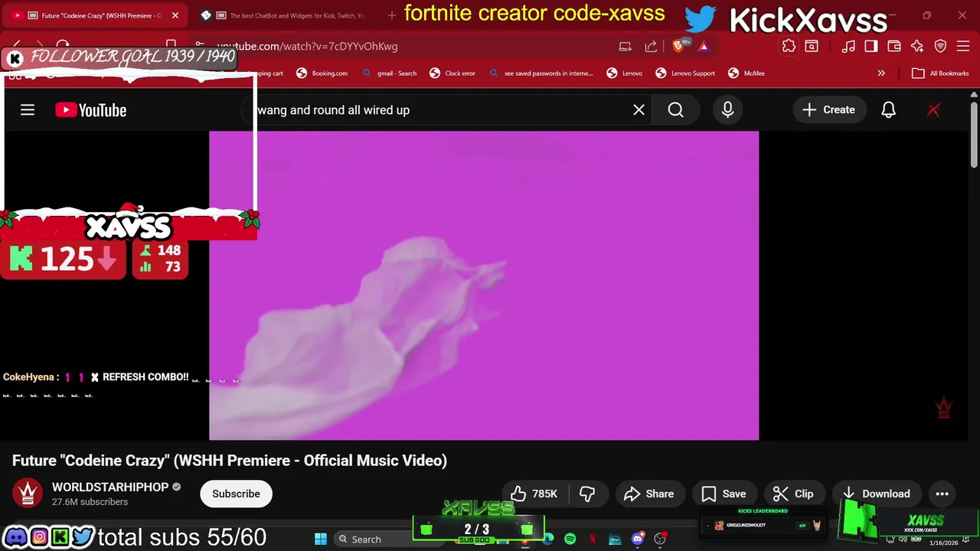Open the Brave Shields lion icon

[679, 46]
